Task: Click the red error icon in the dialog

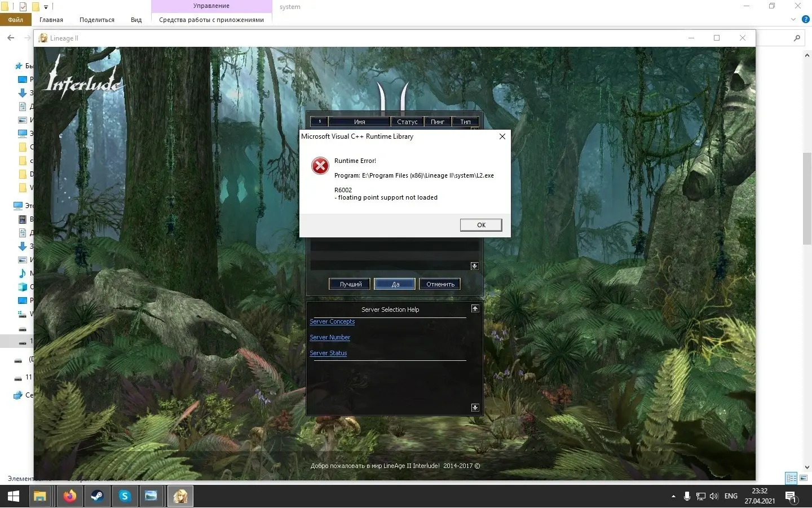Action: (320, 166)
